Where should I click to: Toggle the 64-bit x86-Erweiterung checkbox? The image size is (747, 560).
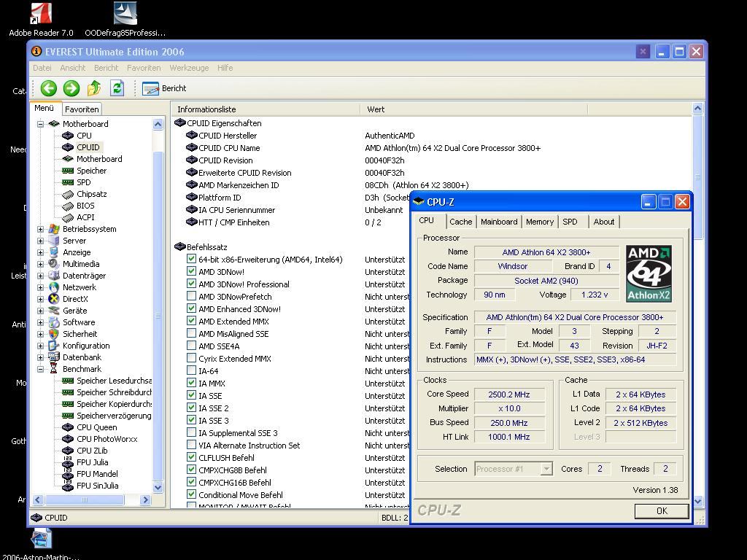coord(192,259)
